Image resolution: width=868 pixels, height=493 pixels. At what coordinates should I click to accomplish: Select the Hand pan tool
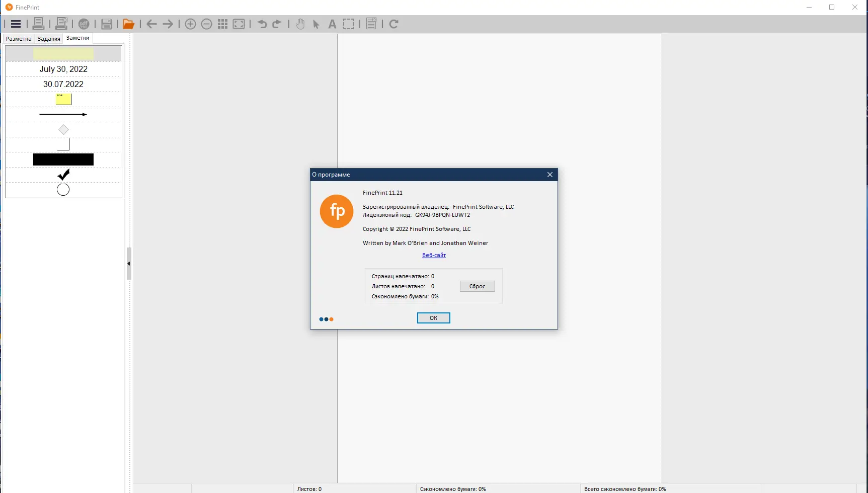(300, 24)
